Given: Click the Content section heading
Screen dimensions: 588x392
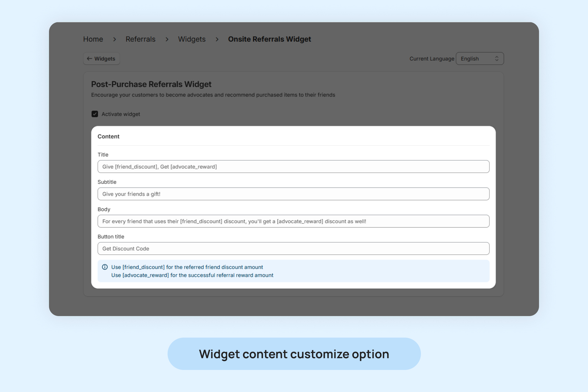Looking at the screenshot, I should pos(109,136).
